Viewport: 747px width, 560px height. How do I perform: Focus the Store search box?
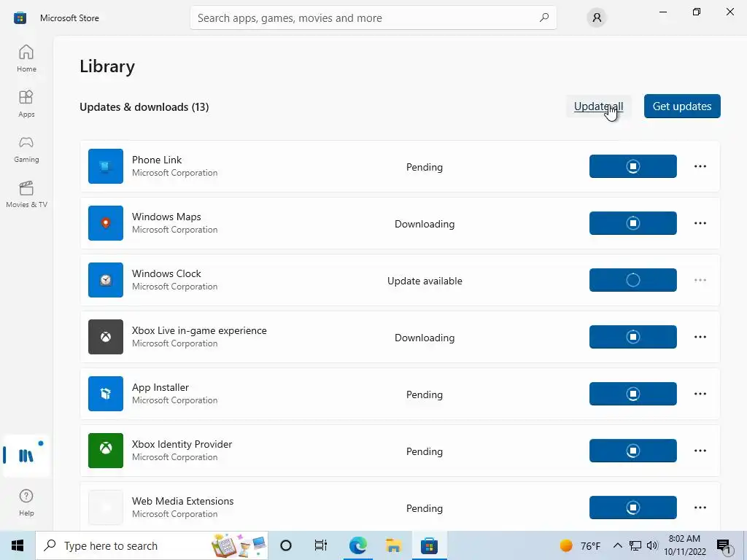point(373,18)
